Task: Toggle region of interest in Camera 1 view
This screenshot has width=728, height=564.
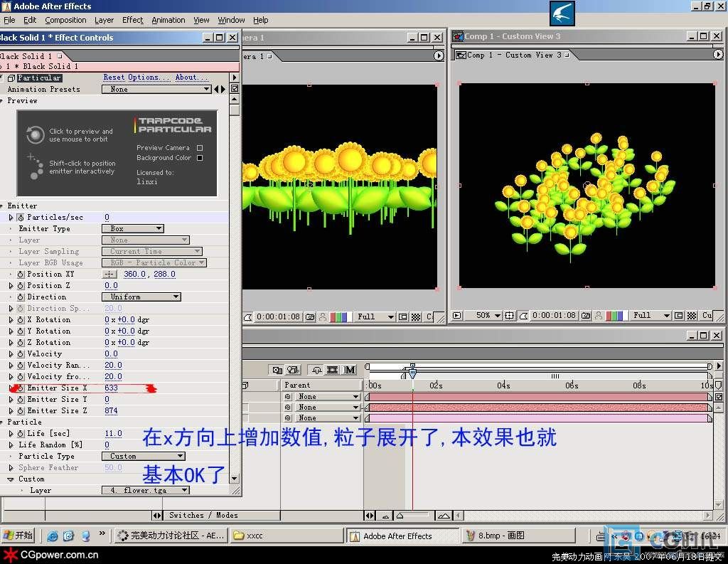Action: [403, 317]
